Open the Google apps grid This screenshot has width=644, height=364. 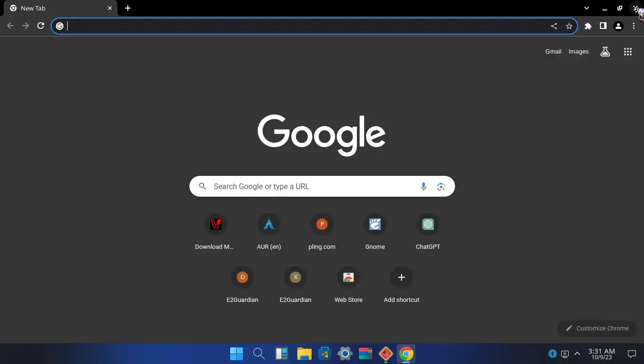point(628,52)
